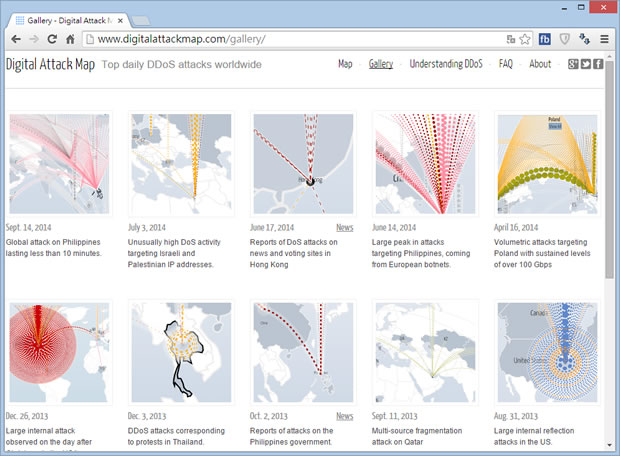Click the date 'June 14, 2014'
This screenshot has width=620, height=456.
point(394,227)
